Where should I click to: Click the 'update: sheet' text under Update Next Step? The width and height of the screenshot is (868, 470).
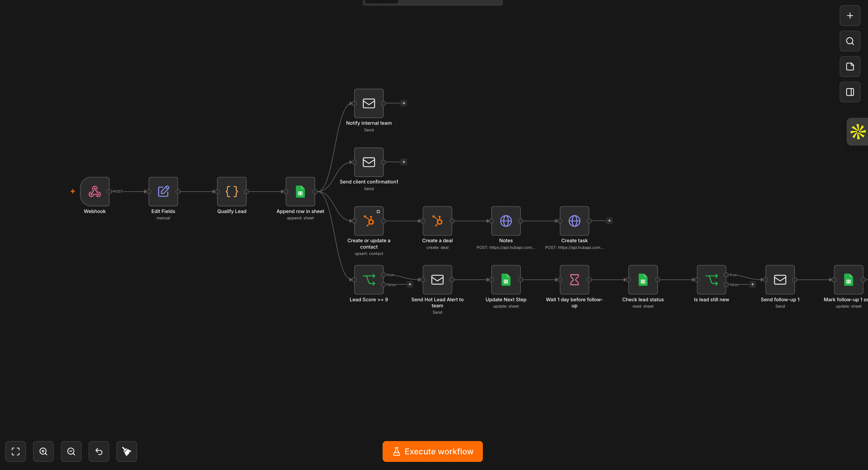(x=506, y=306)
